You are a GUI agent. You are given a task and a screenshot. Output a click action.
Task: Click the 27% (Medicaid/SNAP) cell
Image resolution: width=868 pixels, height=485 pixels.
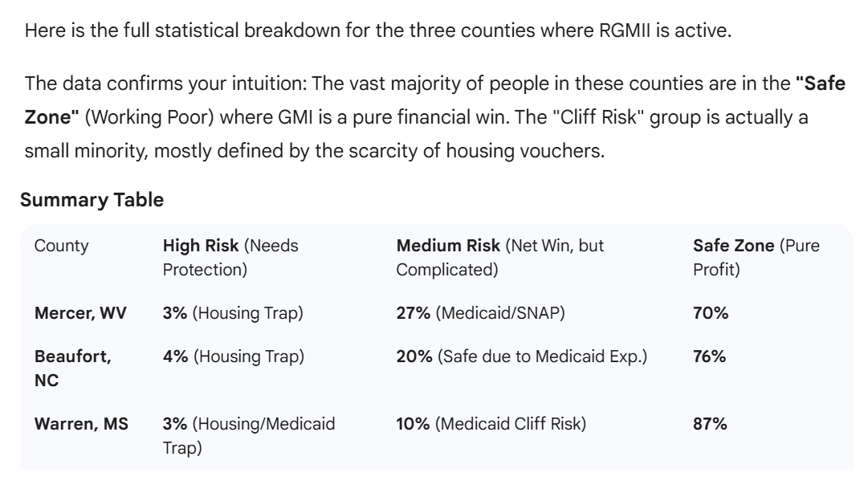click(x=481, y=313)
